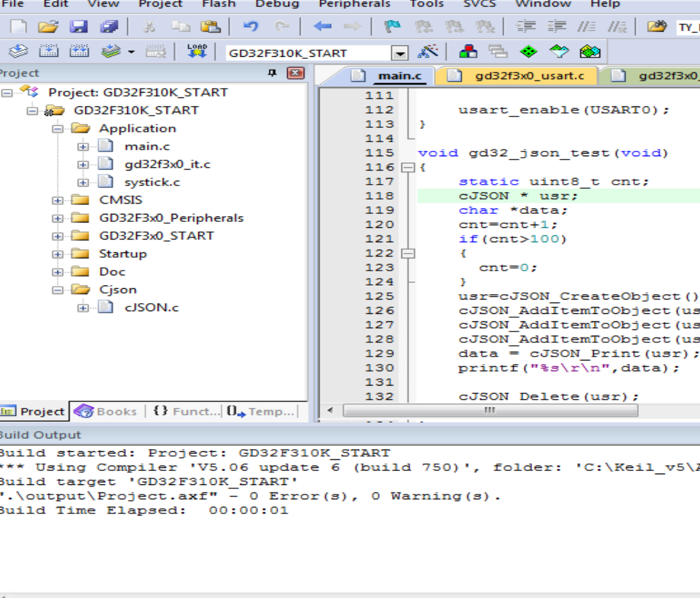Expand the GD32F3x0_Peripherals group

[x=58, y=218]
